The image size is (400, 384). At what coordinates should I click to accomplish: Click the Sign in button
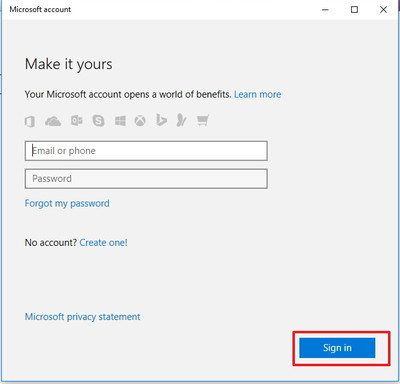tap(337, 348)
